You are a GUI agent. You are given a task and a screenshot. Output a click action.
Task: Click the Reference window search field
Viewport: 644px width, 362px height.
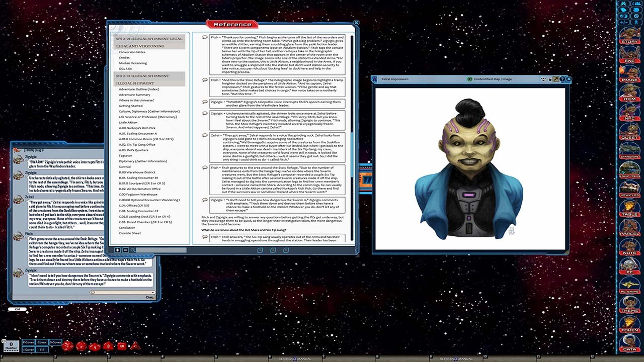point(161,250)
